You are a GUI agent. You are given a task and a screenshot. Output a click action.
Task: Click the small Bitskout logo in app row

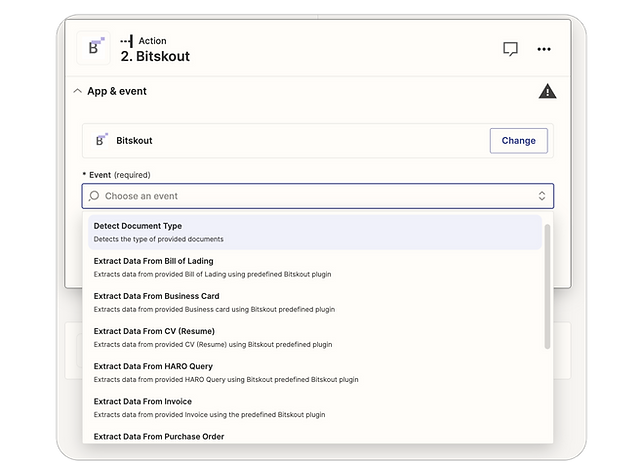(101, 140)
